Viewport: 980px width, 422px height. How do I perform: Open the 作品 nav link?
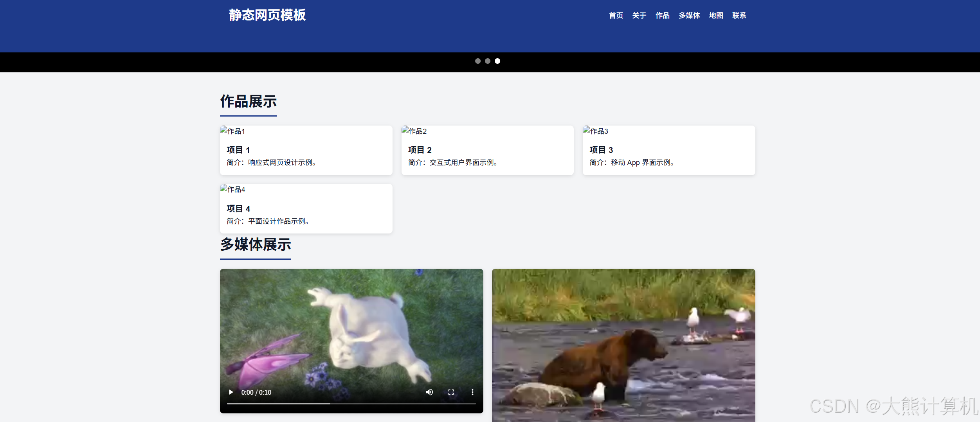(x=663, y=16)
